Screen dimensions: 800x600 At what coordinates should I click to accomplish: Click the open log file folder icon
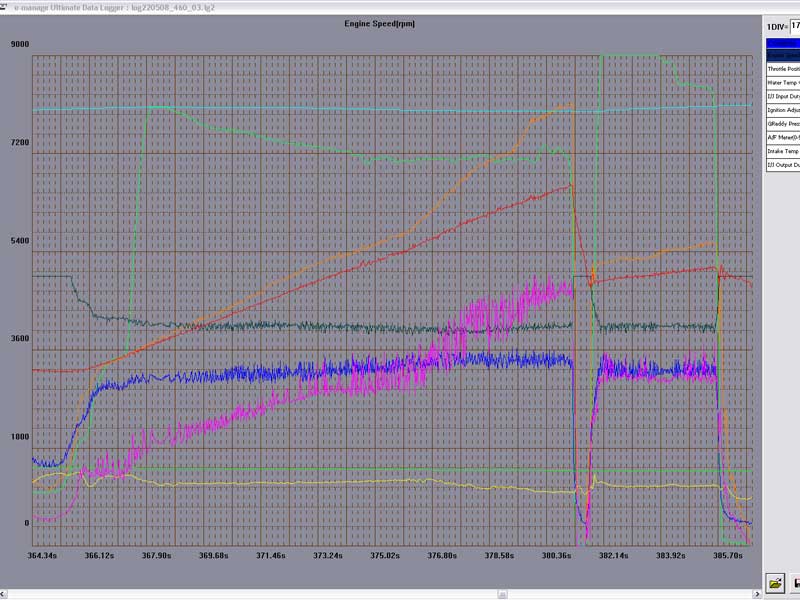775,581
